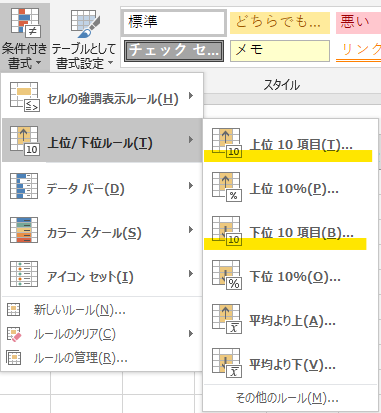Apply the チェック セ... cell style
This screenshot has height=413, width=381.
coord(174,51)
